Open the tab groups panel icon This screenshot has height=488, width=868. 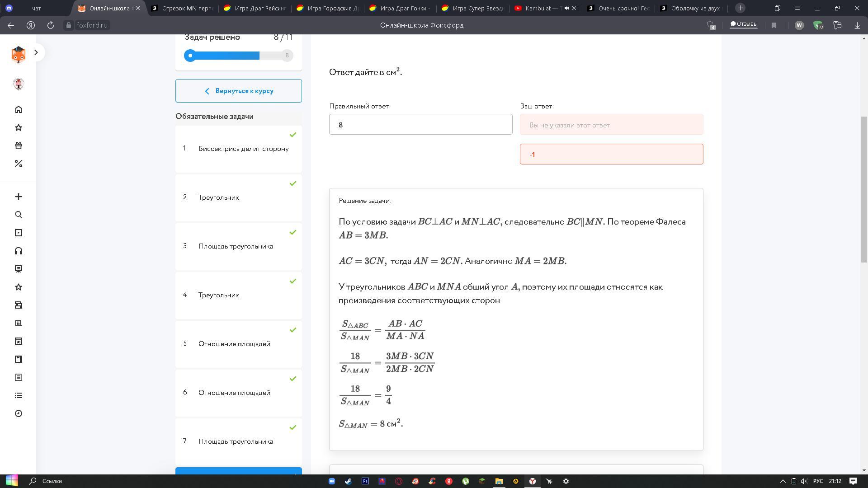(778, 8)
